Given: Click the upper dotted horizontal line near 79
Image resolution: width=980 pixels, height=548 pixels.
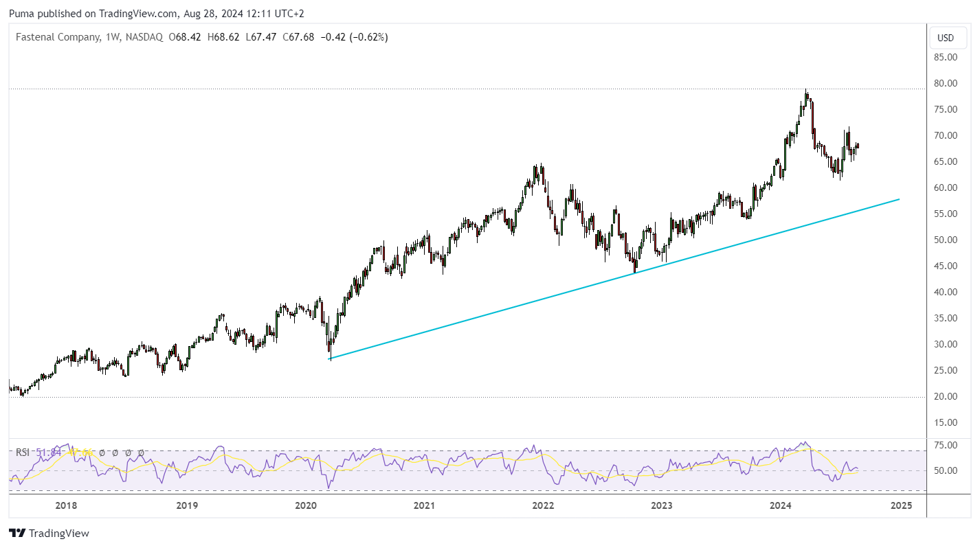Looking at the screenshot, I should click(467, 89).
